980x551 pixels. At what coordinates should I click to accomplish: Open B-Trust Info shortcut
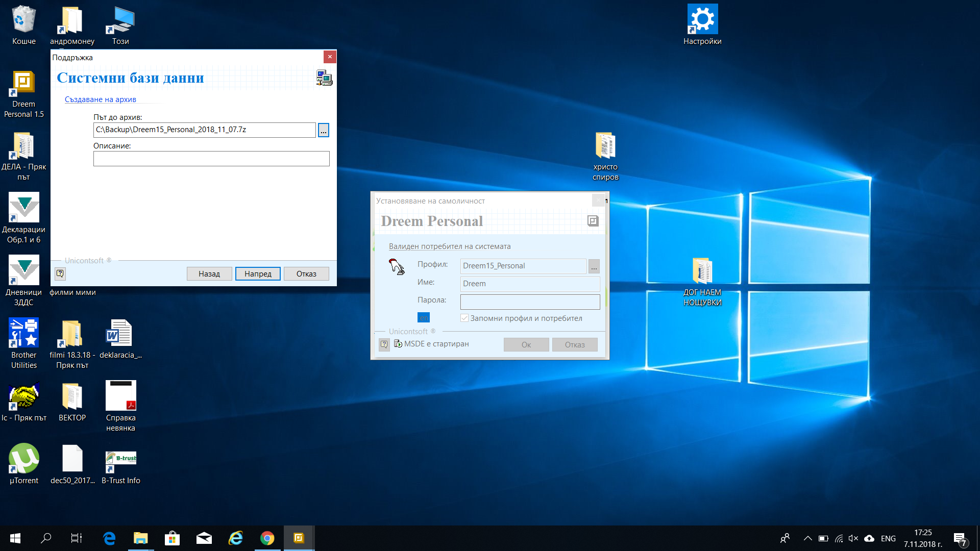coord(120,467)
